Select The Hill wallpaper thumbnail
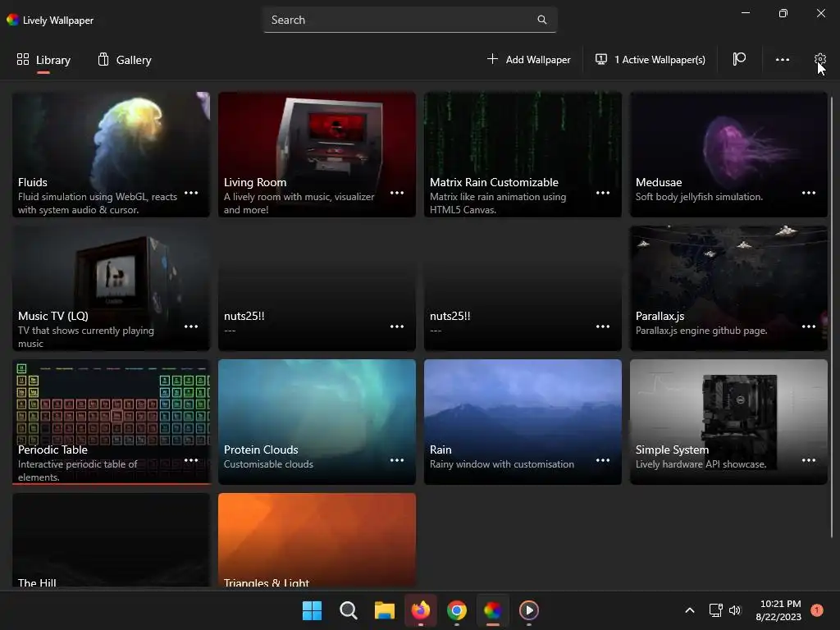 (x=111, y=540)
